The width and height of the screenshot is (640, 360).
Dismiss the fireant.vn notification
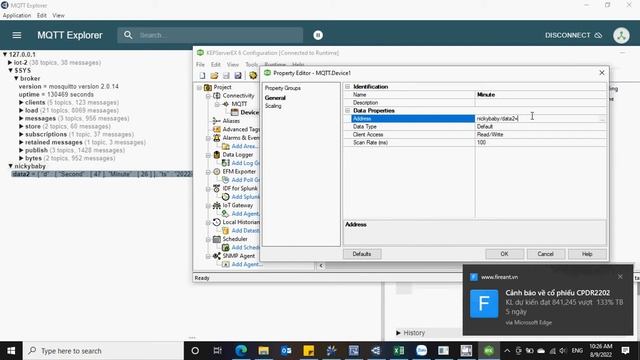coord(620,277)
